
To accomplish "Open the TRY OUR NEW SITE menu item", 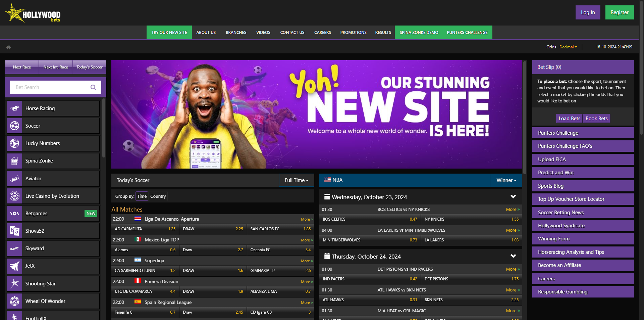I will [169, 33].
